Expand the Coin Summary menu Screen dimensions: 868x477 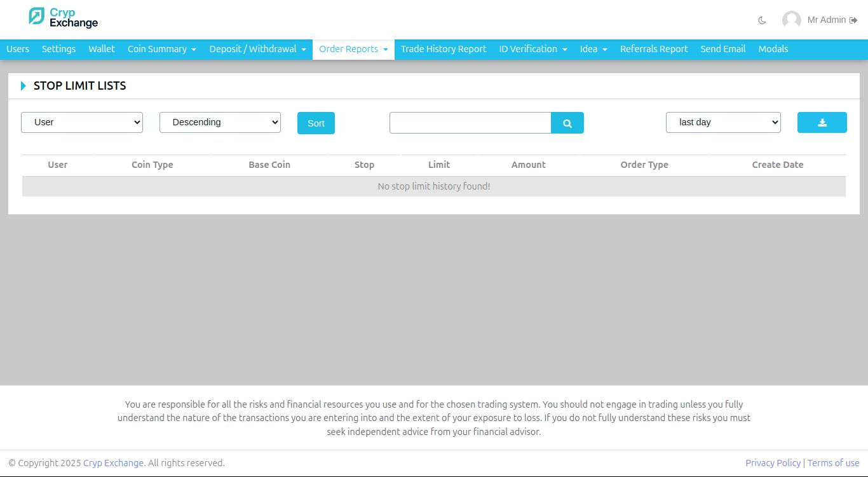(162, 49)
